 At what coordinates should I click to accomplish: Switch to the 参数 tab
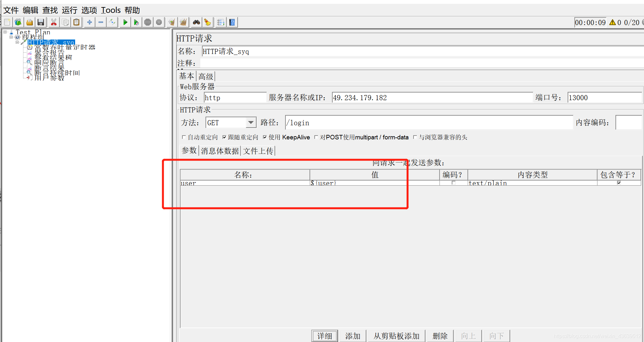click(x=189, y=151)
